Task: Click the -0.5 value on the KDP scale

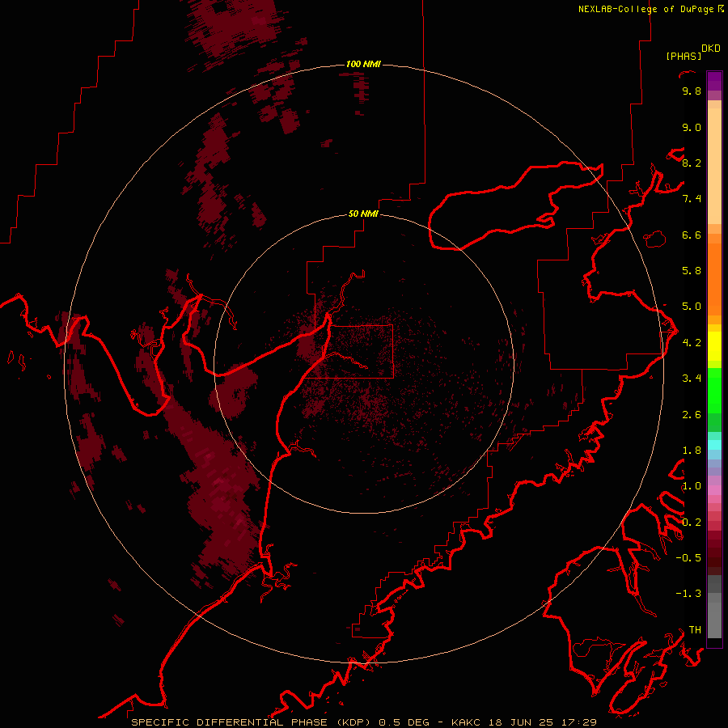Action: click(688, 558)
